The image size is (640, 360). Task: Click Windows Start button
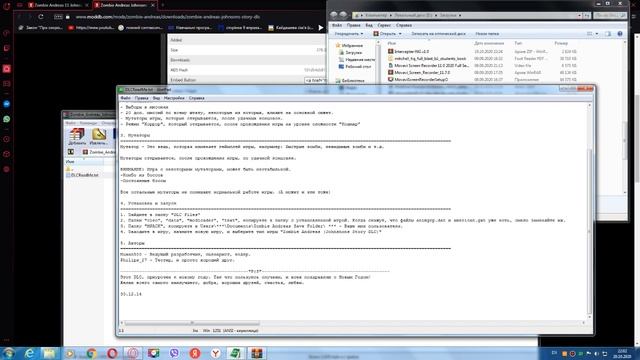(8, 353)
